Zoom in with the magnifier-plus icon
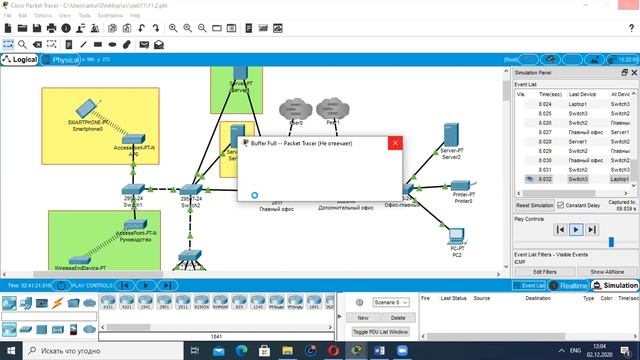This screenshot has height=360, width=640. point(173,28)
